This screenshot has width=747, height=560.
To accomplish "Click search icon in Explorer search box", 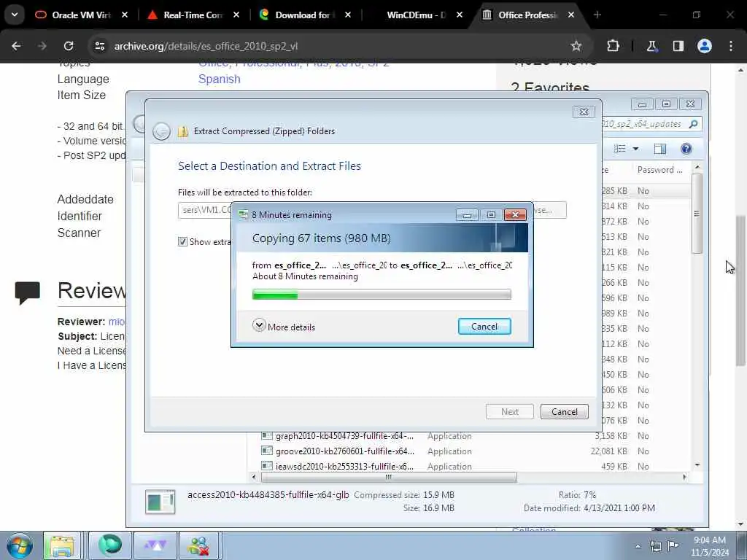I will point(693,124).
